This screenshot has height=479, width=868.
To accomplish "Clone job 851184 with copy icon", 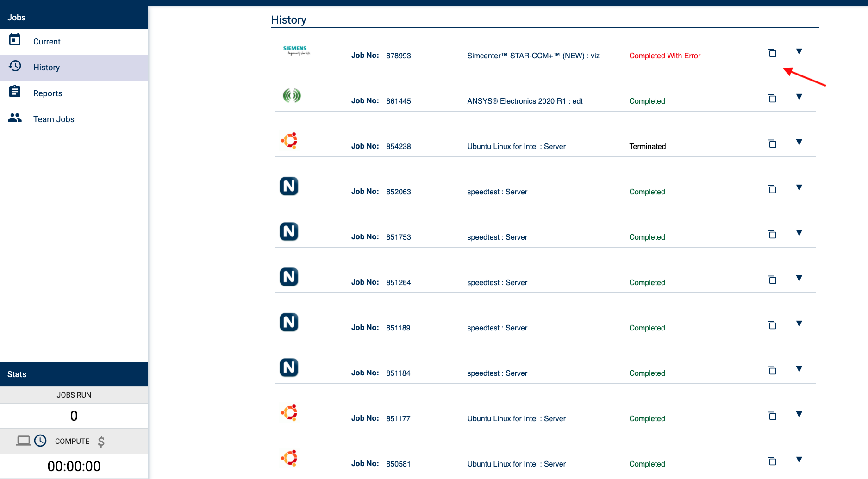I will pyautogui.click(x=772, y=370).
